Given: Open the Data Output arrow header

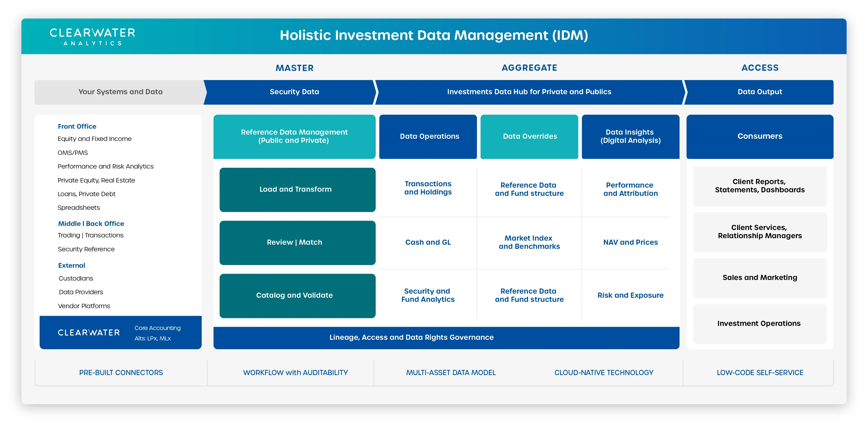Looking at the screenshot, I should (760, 92).
